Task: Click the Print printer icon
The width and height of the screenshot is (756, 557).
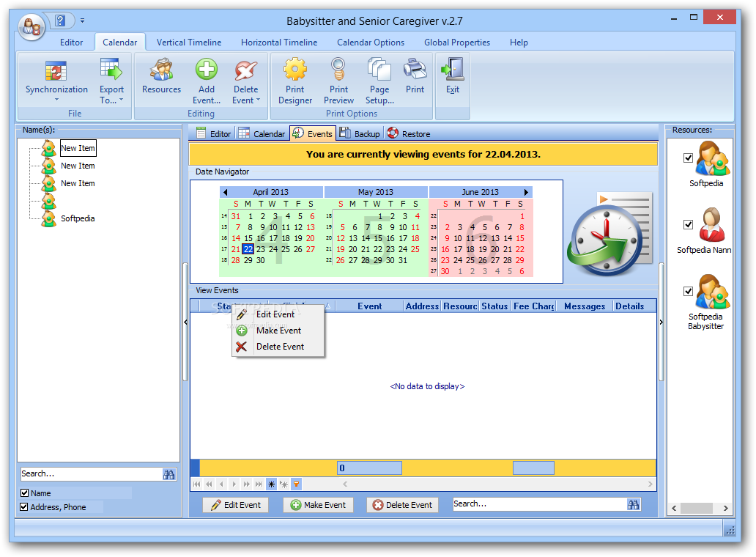Action: [415, 70]
